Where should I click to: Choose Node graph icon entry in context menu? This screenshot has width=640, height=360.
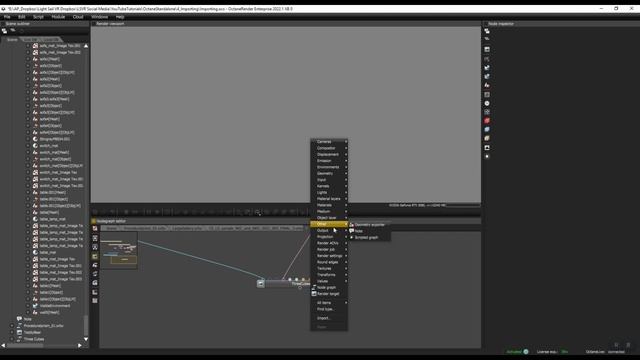coord(329,287)
